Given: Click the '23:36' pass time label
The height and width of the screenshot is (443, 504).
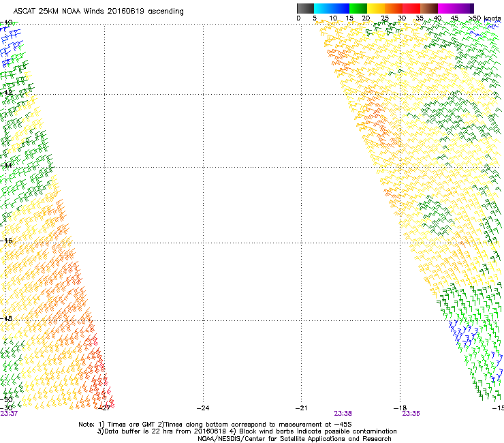Looking at the screenshot, I should [411, 414].
